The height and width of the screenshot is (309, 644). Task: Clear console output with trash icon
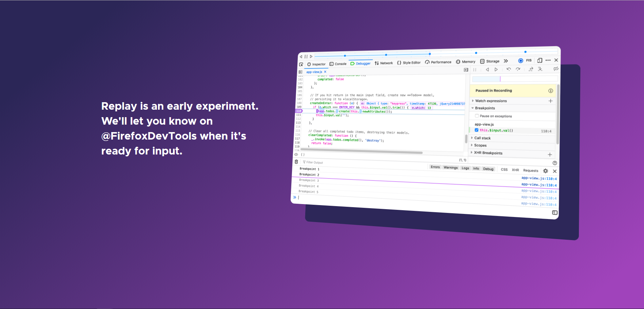point(296,162)
